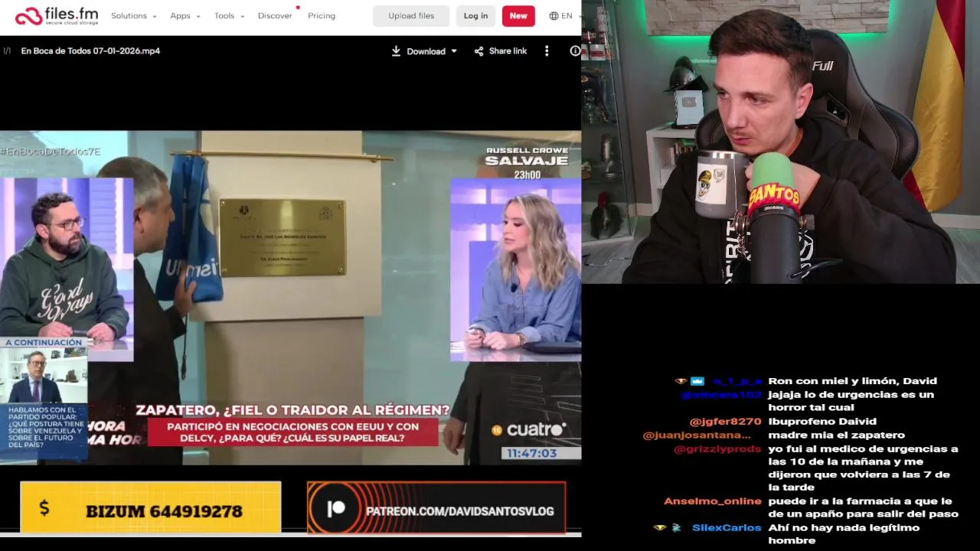
Task: Click file name En Boca de Todos 07-01-2026.mp4
Action: (90, 51)
